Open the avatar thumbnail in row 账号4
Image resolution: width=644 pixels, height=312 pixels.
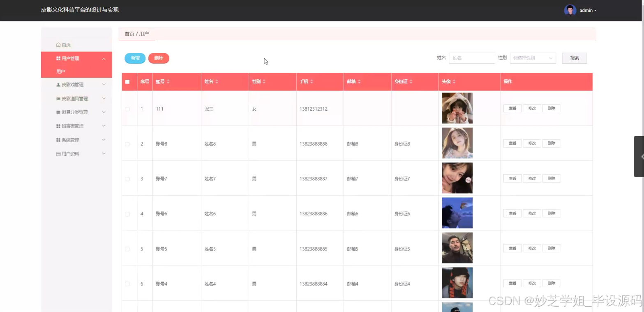pyautogui.click(x=457, y=283)
